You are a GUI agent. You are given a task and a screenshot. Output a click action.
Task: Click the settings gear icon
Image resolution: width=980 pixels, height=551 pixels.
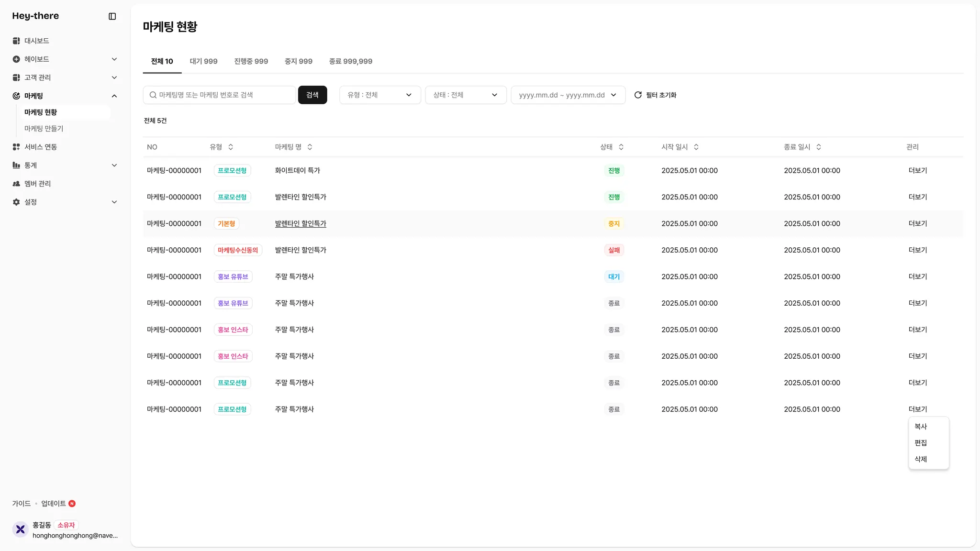pyautogui.click(x=16, y=202)
